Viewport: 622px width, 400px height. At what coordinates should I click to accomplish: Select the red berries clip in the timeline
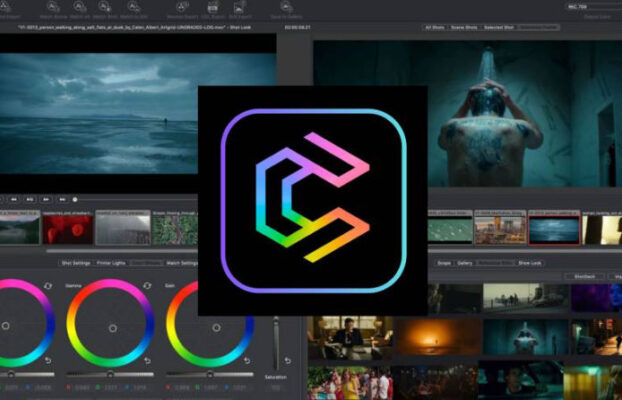(x=68, y=227)
